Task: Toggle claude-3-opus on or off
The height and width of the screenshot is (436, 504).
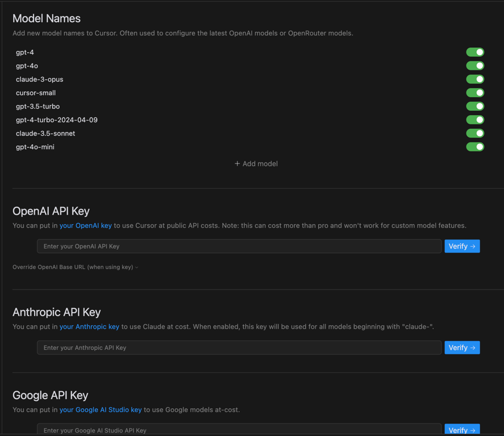Action: 475,79
